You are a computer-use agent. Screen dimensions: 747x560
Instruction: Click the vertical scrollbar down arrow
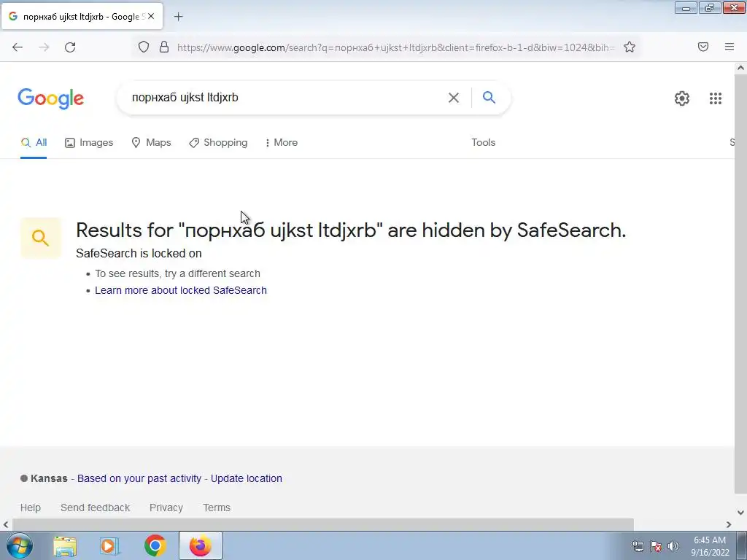coord(741,513)
